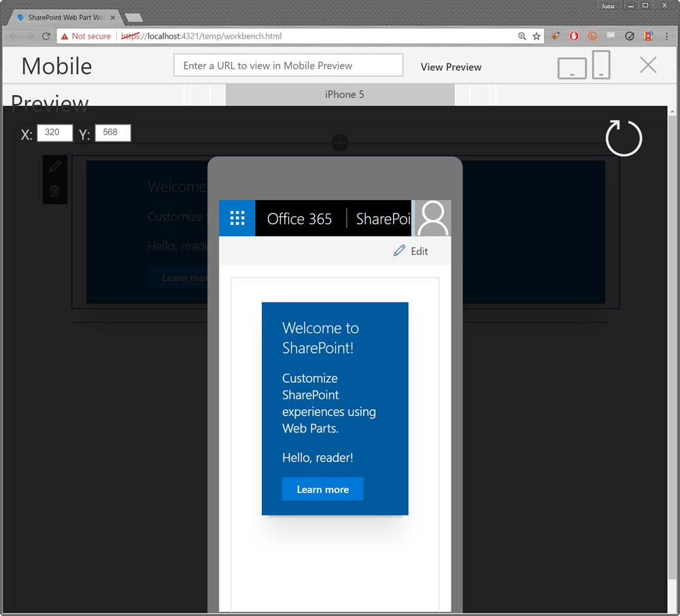Click the Y dimension field showing 568
The height and width of the screenshot is (616, 680).
[113, 133]
